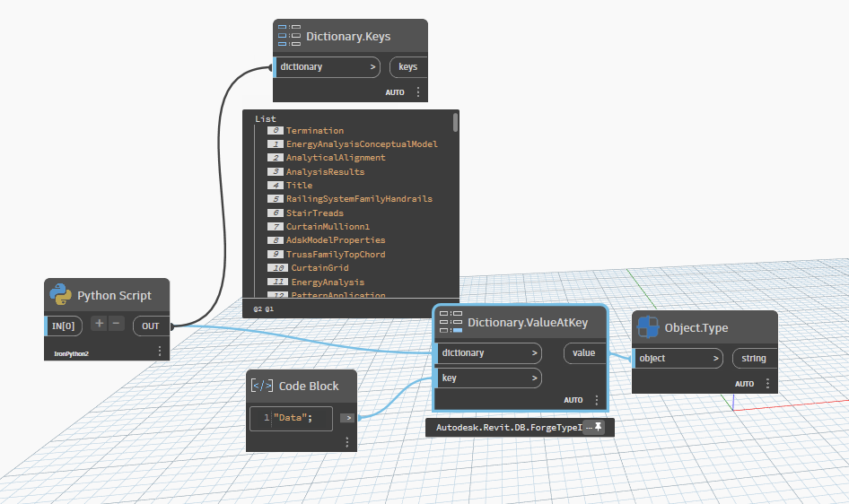
Task: Click the IronPython2 engine label
Action: [x=72, y=353]
